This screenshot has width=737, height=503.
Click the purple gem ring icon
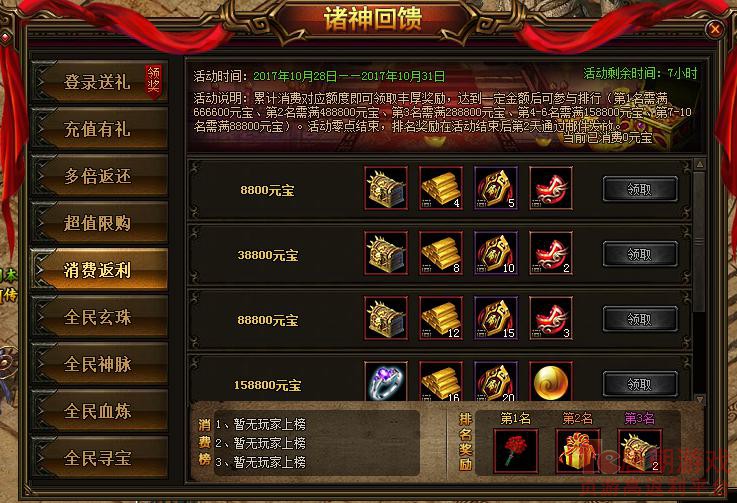(386, 381)
